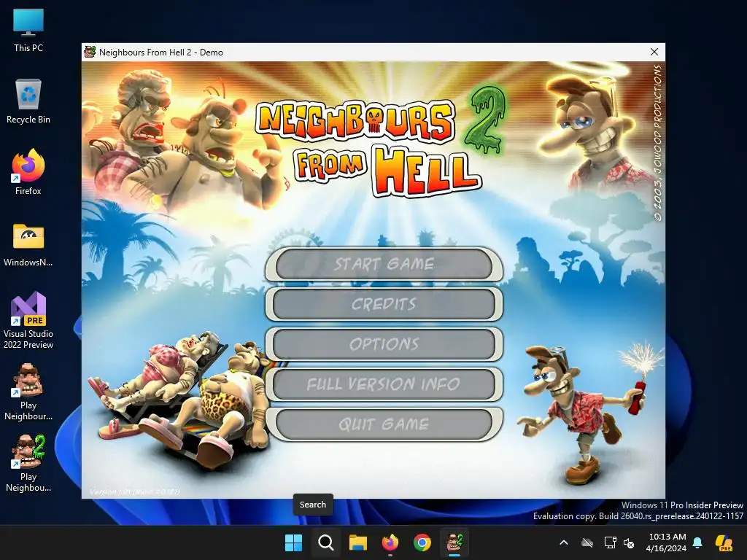The height and width of the screenshot is (560, 747).
Task: Click the Copilot PRE icon in the taskbar
Action: pos(724,542)
